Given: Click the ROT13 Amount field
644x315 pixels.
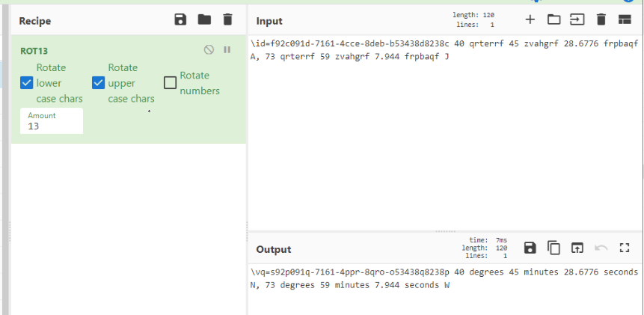Looking at the screenshot, I should (x=52, y=126).
